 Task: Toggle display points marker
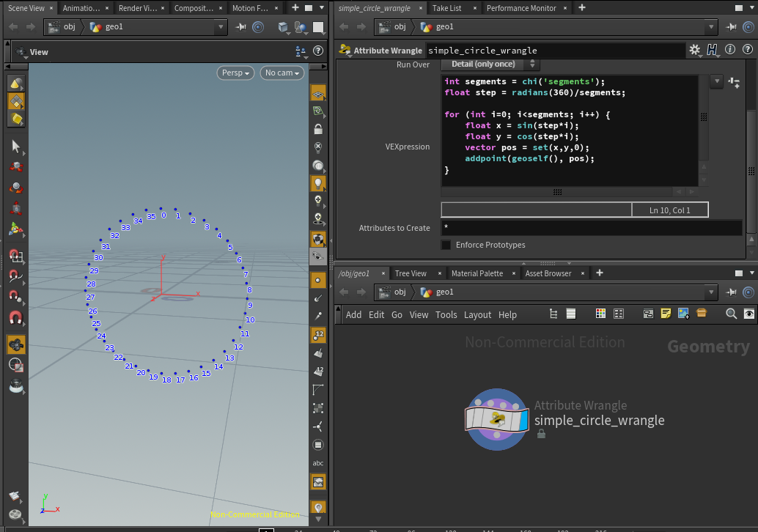point(318,280)
